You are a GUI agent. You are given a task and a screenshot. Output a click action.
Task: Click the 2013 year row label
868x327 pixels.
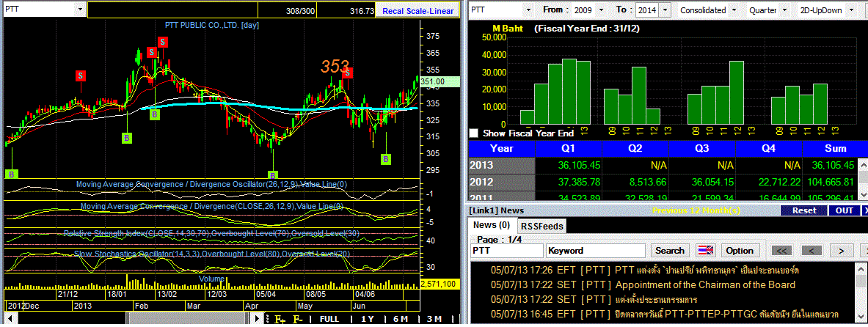click(502, 165)
